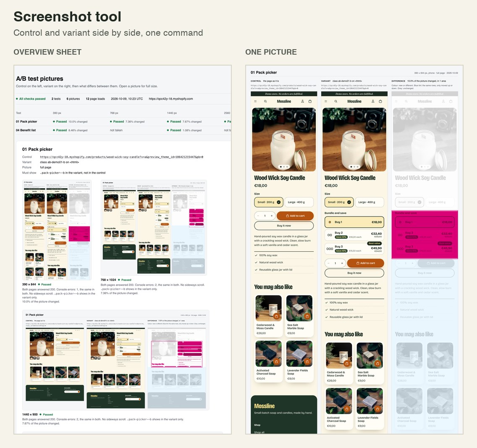This screenshot has height=448, width=477.
Task: Click the https://qcc42y-18.myshopify.com text
Action: click(x=170, y=99)
